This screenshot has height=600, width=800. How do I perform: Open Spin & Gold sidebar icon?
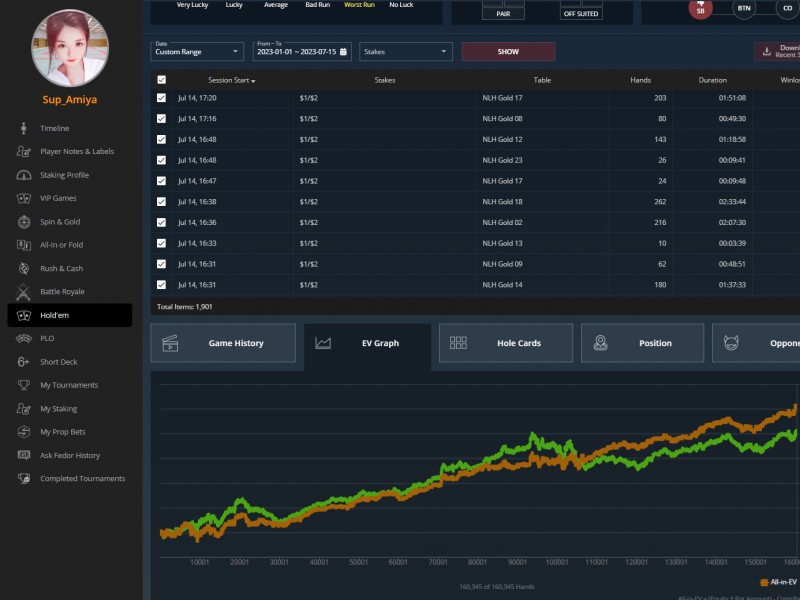23,222
